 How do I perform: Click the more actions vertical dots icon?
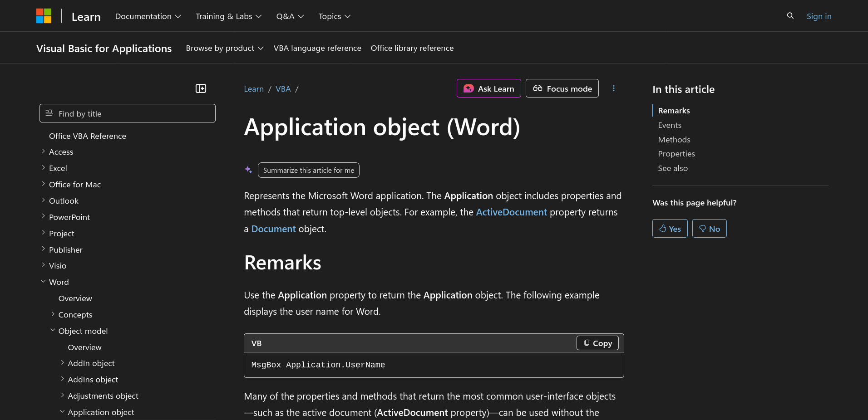[x=613, y=88]
